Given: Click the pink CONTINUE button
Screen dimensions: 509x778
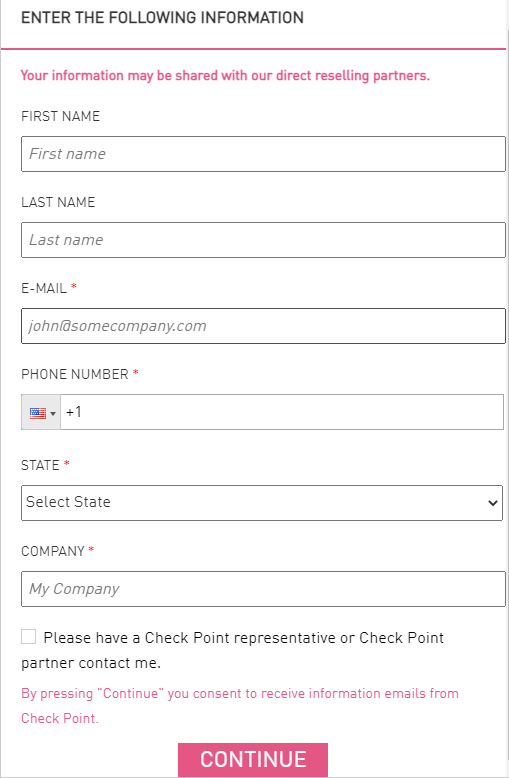Looking at the screenshot, I should [253, 760].
